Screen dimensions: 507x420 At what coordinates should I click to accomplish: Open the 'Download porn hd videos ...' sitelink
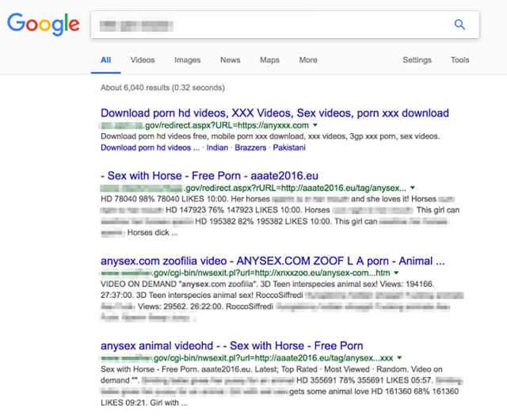tap(151, 147)
